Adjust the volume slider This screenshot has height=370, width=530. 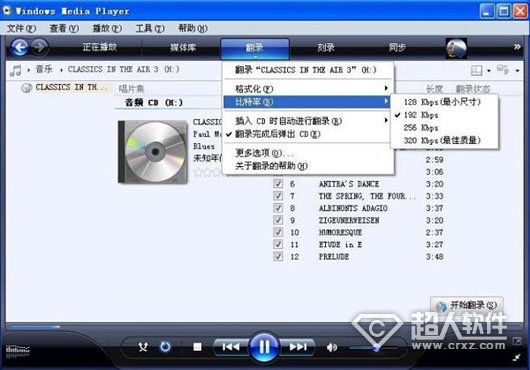373,347
